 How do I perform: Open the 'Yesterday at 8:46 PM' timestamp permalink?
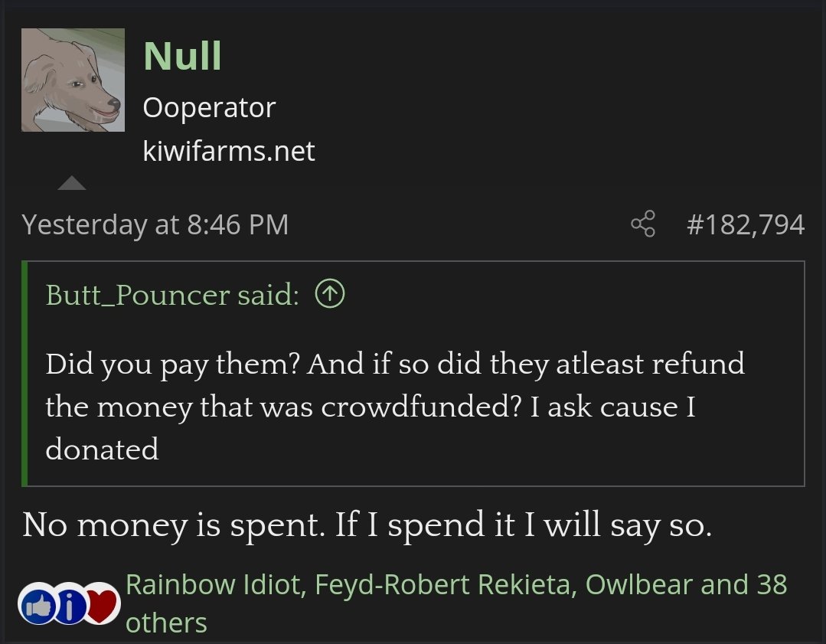coord(155,224)
